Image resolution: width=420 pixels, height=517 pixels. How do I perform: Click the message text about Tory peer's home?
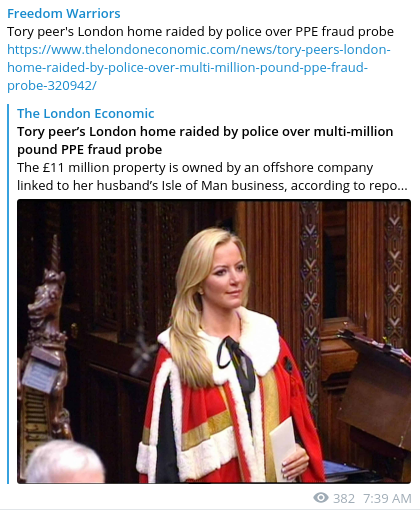click(200, 32)
